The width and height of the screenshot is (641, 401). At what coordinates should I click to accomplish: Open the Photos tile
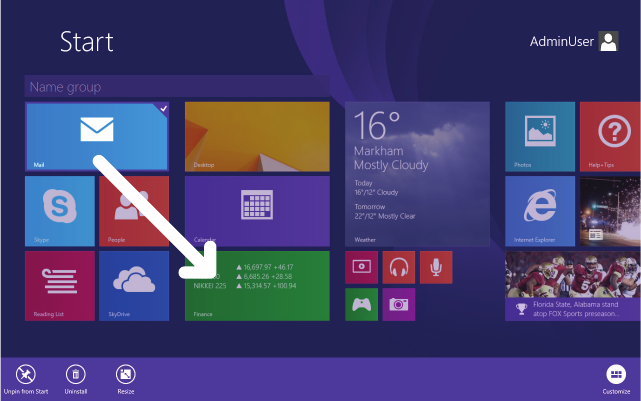tap(540, 137)
